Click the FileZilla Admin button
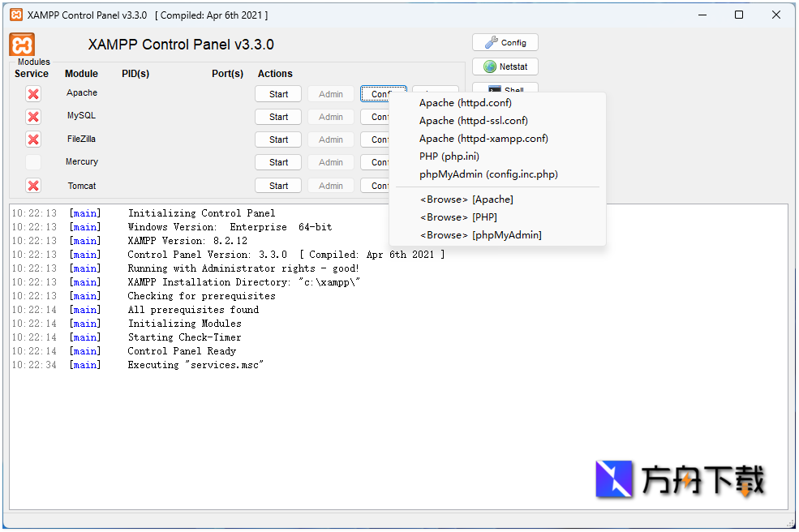Viewport: 799px width, 532px height. (x=331, y=139)
